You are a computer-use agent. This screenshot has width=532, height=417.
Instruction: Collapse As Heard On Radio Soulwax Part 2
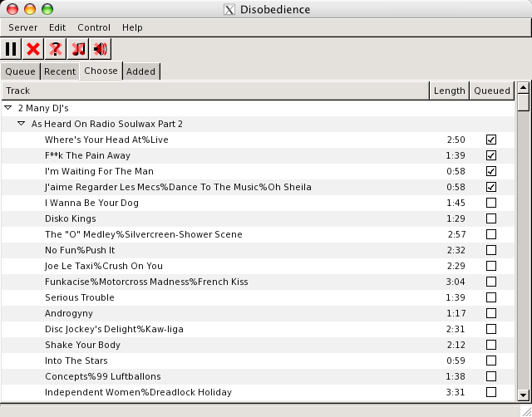(x=22, y=124)
